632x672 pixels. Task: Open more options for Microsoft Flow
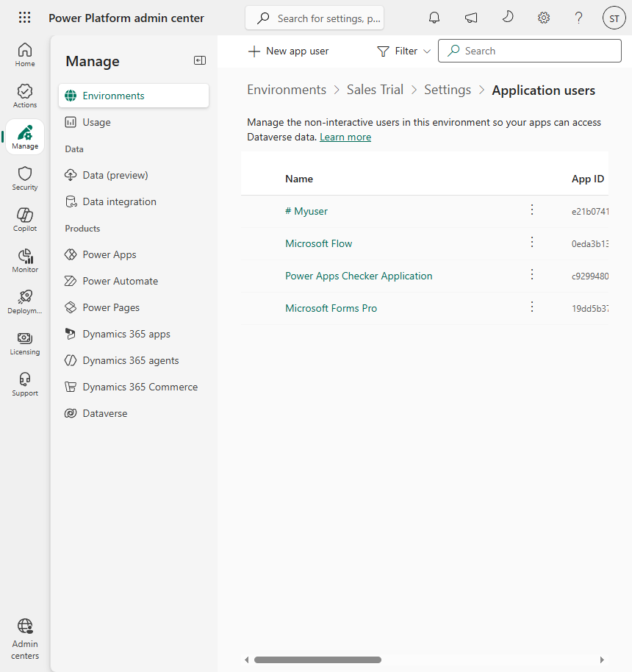[x=532, y=242]
